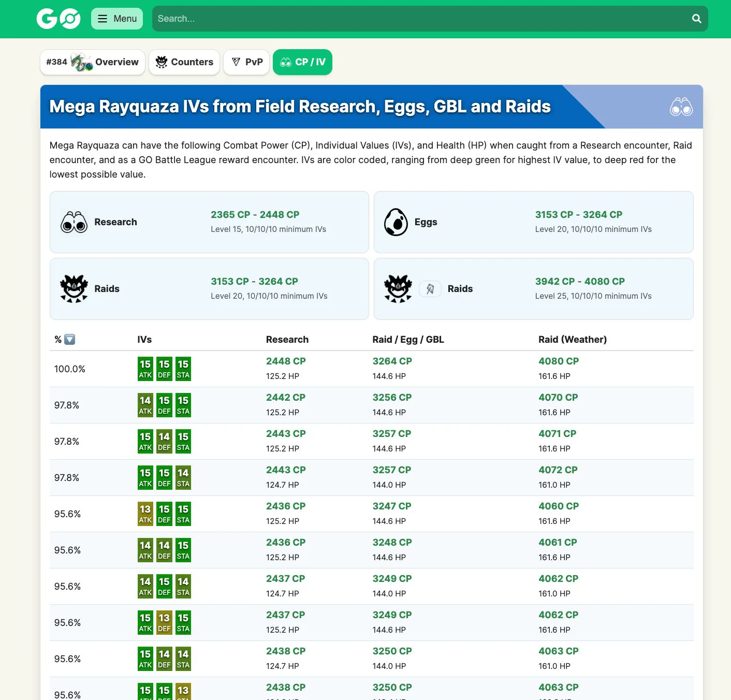Click the 100.0% percentage cell
This screenshot has height=700, width=731.
(x=70, y=369)
